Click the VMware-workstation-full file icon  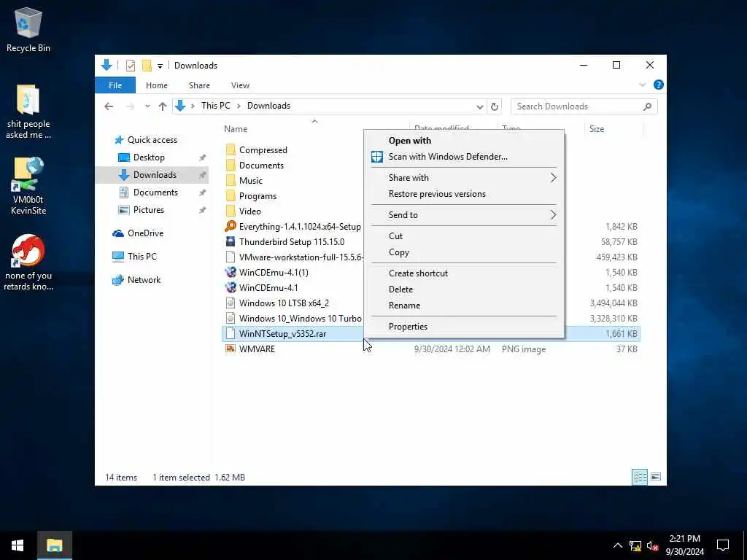coord(231,257)
